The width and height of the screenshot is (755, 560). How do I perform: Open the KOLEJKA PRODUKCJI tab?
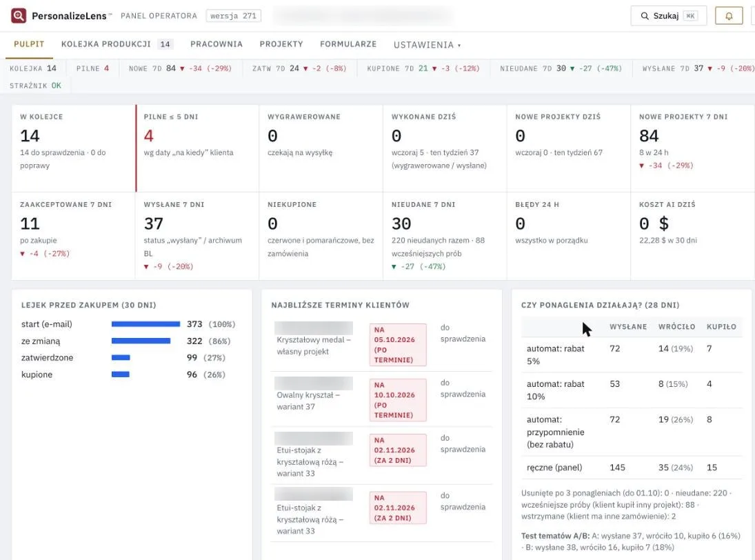tap(117, 44)
